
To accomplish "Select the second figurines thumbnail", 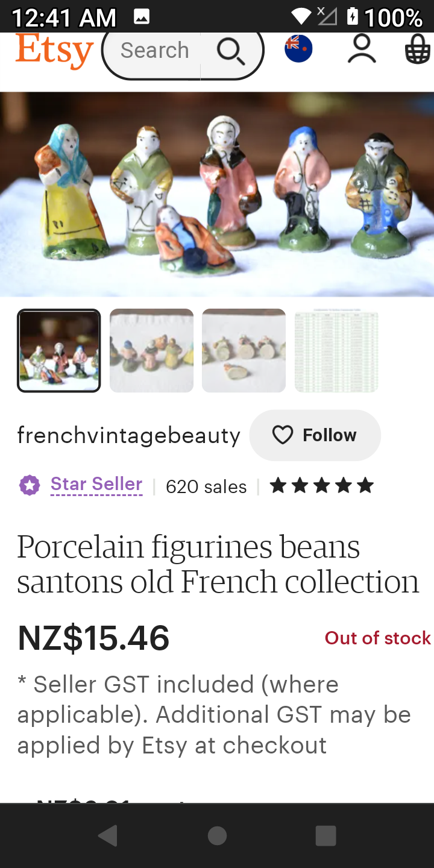I will tap(151, 351).
